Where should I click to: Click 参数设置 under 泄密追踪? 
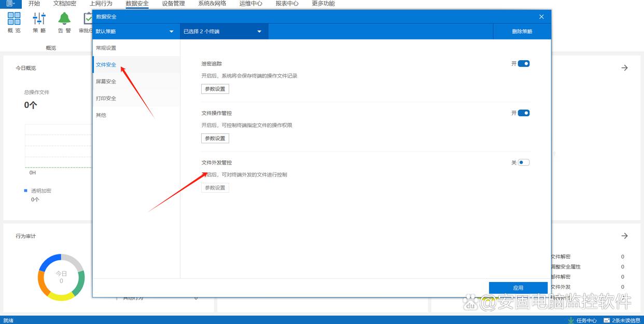point(215,89)
